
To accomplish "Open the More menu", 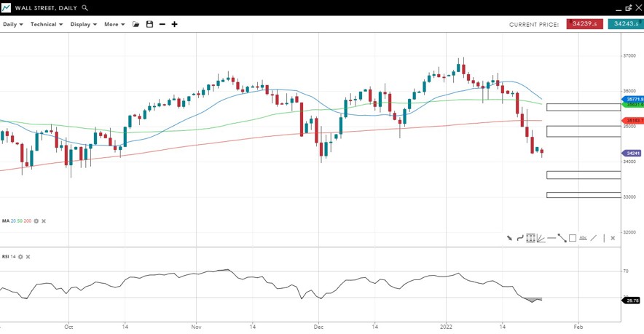I will pyautogui.click(x=114, y=24).
